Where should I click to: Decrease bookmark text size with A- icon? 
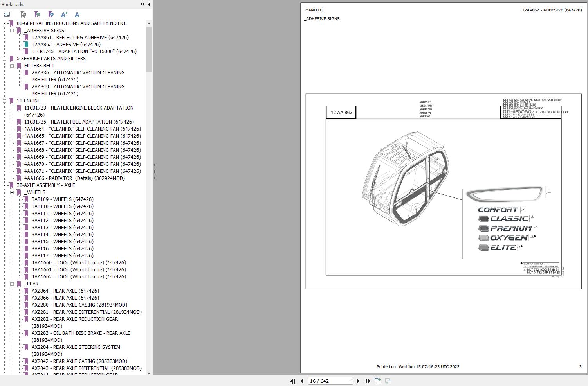(77, 14)
